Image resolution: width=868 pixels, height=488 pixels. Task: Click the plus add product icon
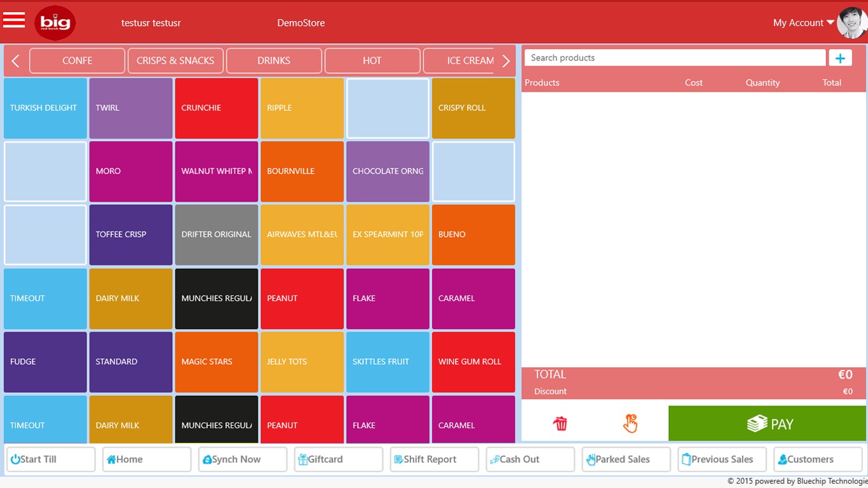(x=840, y=58)
